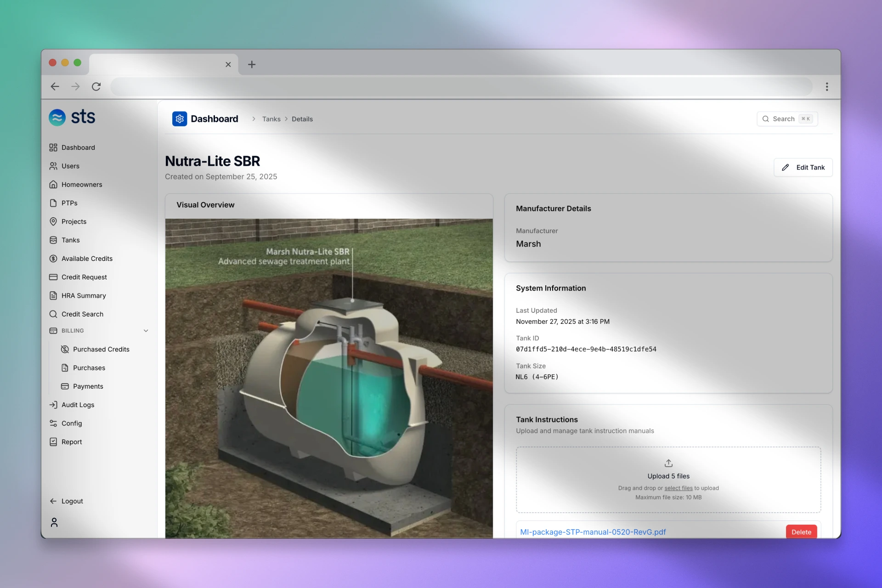Click the HRA Summary file icon
The image size is (882, 588).
click(x=53, y=296)
